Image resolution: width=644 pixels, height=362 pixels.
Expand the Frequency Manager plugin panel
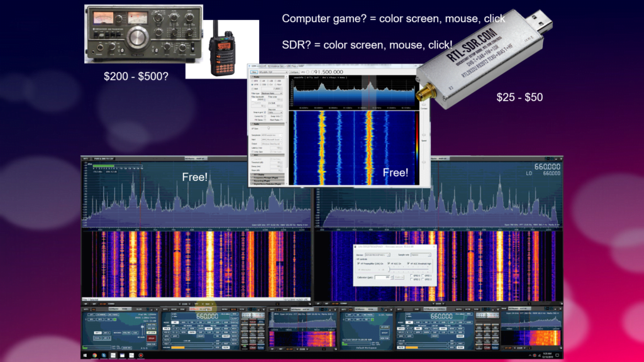click(x=268, y=178)
